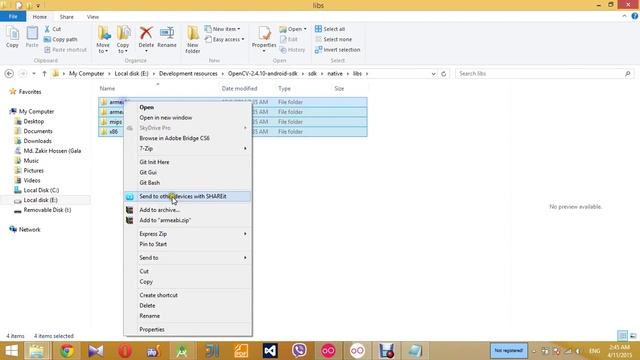Click 'Development resources' in address path
640x360 pixels.
[x=188, y=73]
